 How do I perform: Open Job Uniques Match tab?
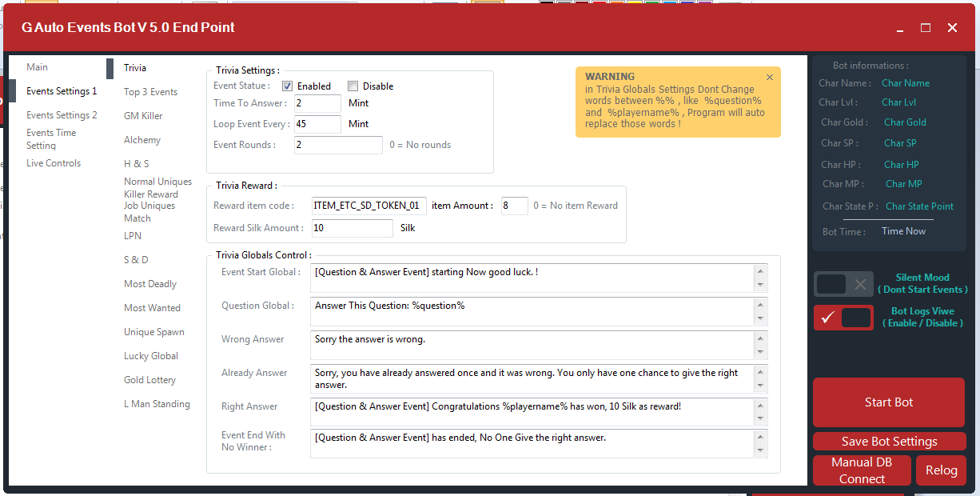(x=149, y=212)
